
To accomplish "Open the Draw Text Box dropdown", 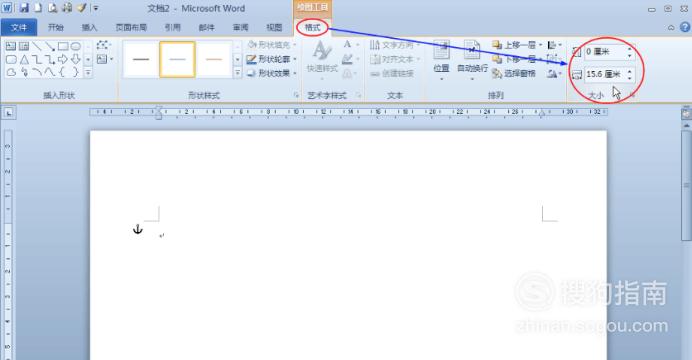I will (105, 59).
